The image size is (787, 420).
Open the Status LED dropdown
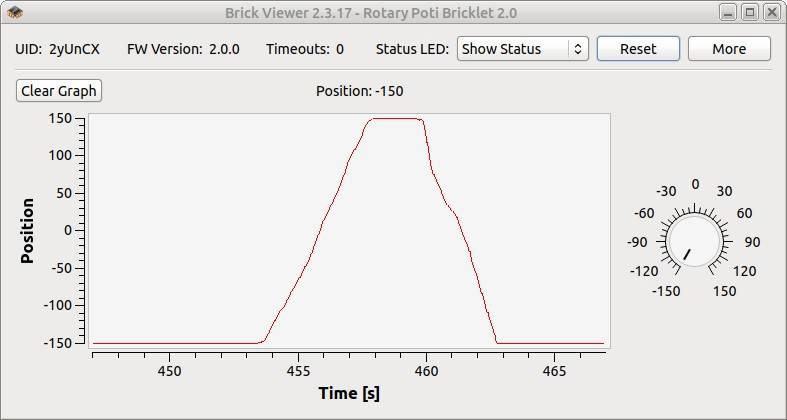522,49
